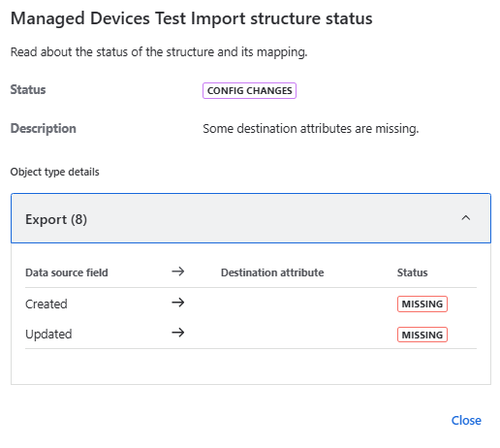Click the Data source field column header
This screenshot has height=448, width=500.
coord(67,272)
